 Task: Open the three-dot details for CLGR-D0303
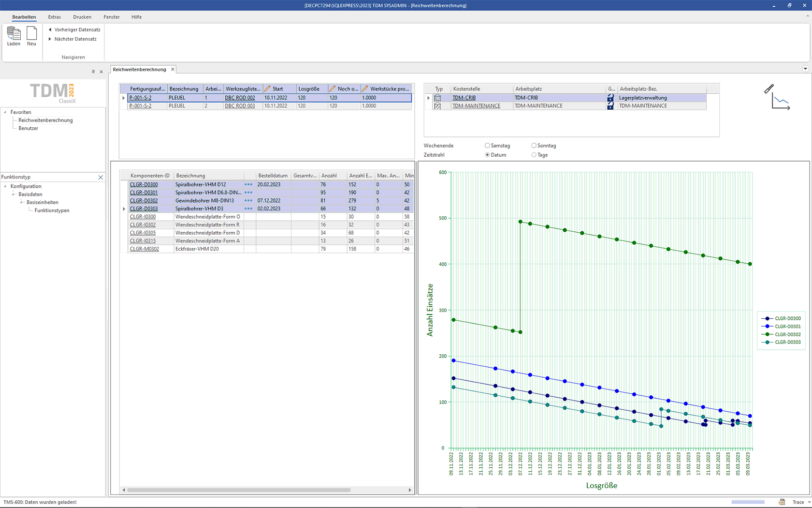(x=248, y=209)
